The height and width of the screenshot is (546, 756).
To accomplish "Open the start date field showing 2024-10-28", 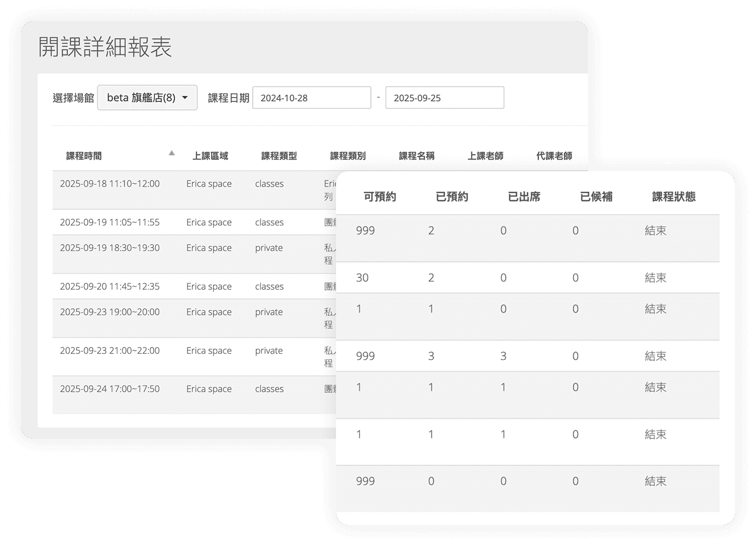I will [x=311, y=97].
